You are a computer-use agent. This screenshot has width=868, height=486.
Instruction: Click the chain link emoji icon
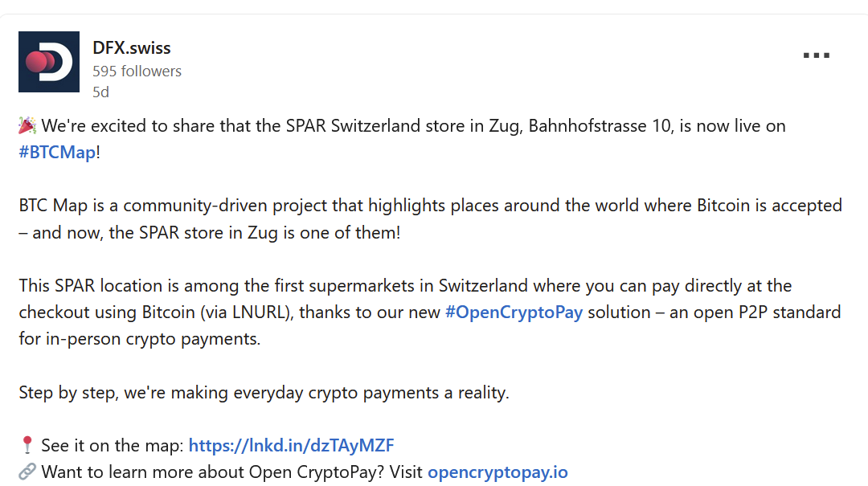point(27,472)
